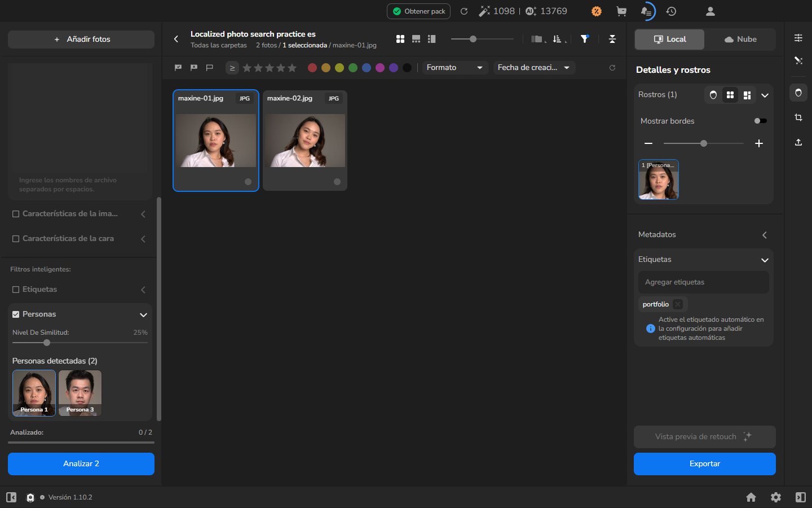Image resolution: width=812 pixels, height=508 pixels.
Task: Open the Fecha de creaci... dropdown
Action: pos(534,68)
